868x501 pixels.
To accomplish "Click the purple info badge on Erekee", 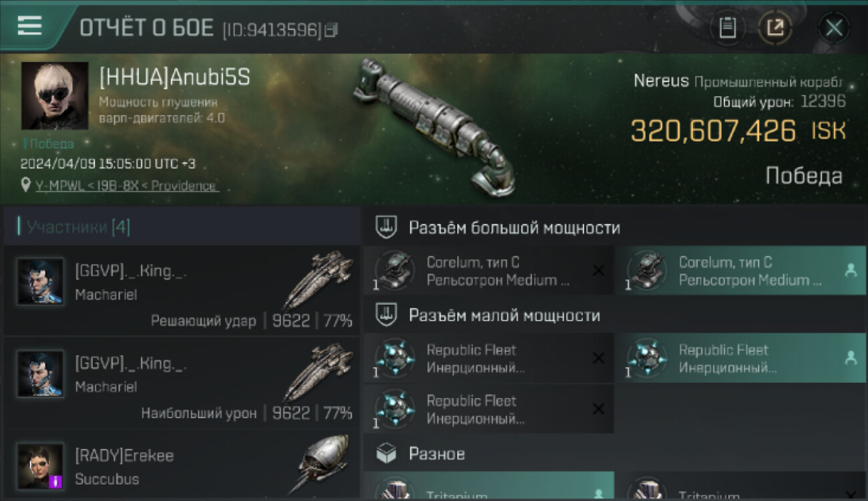I will coord(56,482).
